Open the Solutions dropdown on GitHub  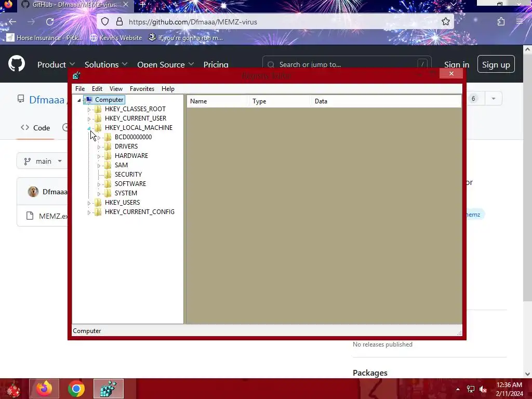[106, 64]
